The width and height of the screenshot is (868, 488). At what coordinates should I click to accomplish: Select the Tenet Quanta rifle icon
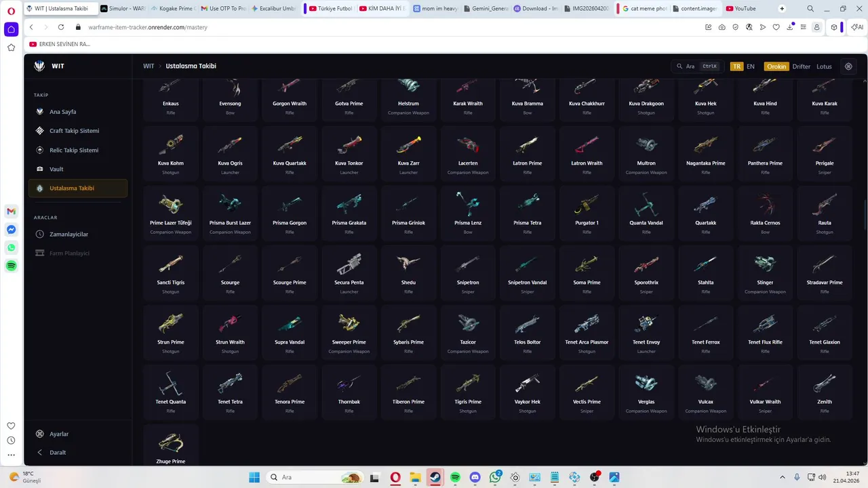coord(171,383)
